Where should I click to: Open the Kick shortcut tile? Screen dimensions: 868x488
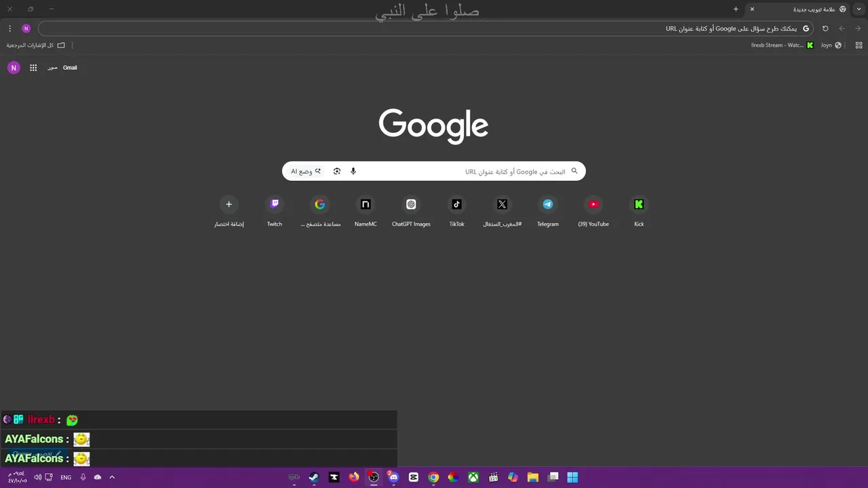pyautogui.click(x=639, y=204)
